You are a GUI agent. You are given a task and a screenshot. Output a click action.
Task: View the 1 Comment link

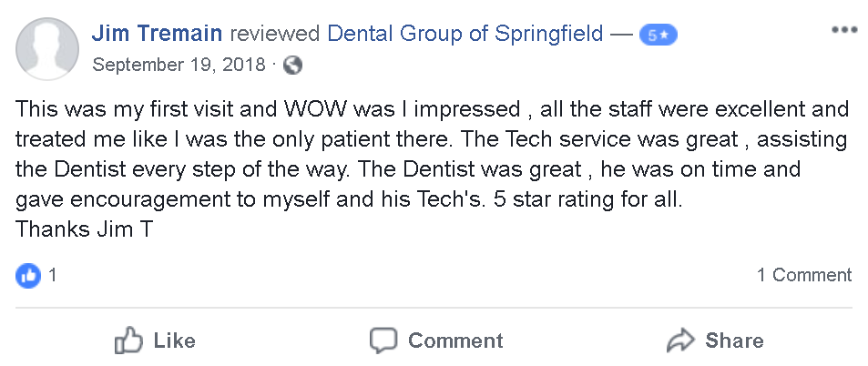[804, 275]
